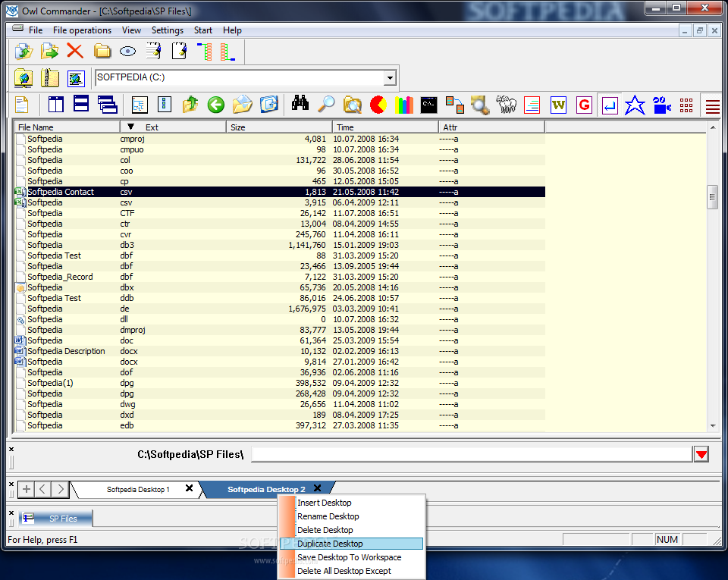The image size is (728, 580).
Task: Click the red triangle command history dropdown
Action: (x=701, y=454)
